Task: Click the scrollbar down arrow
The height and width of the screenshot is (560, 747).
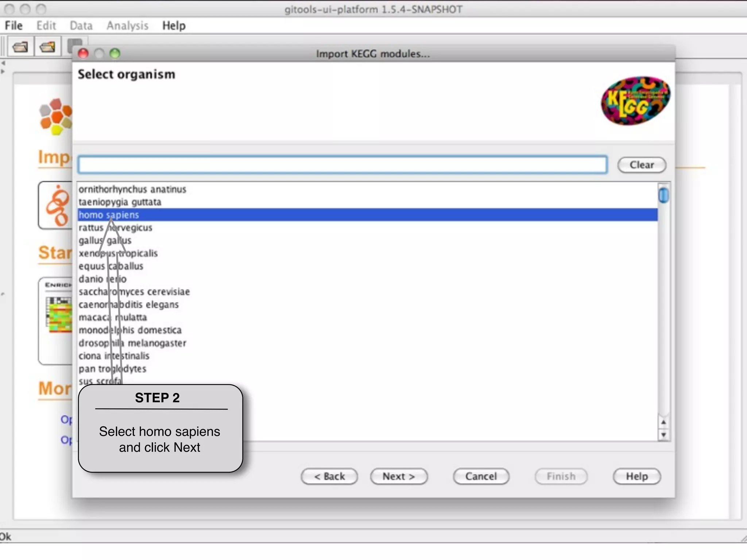Action: tap(663, 435)
